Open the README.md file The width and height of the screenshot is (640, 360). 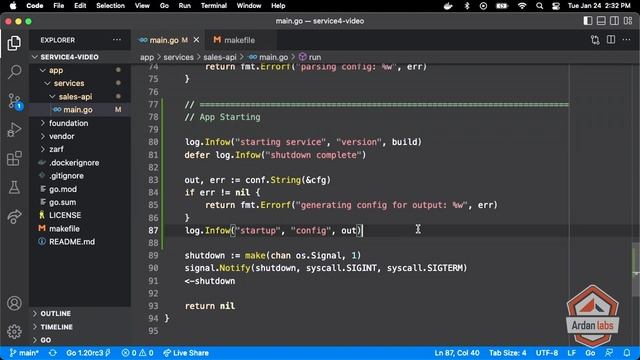pyautogui.click(x=80, y=242)
